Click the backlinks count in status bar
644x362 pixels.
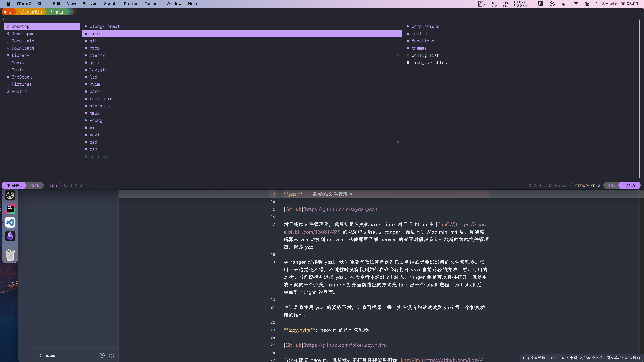point(534,358)
